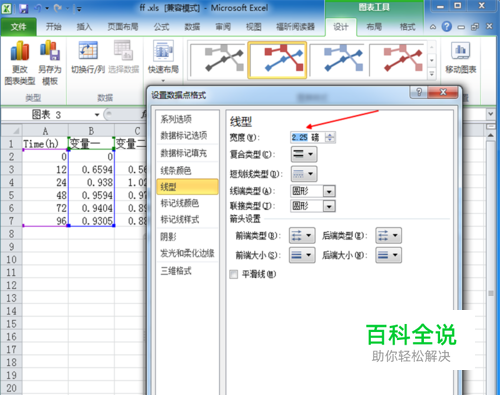Close the 设置数据点格式 dialog
500x395 pixels.
443,92
